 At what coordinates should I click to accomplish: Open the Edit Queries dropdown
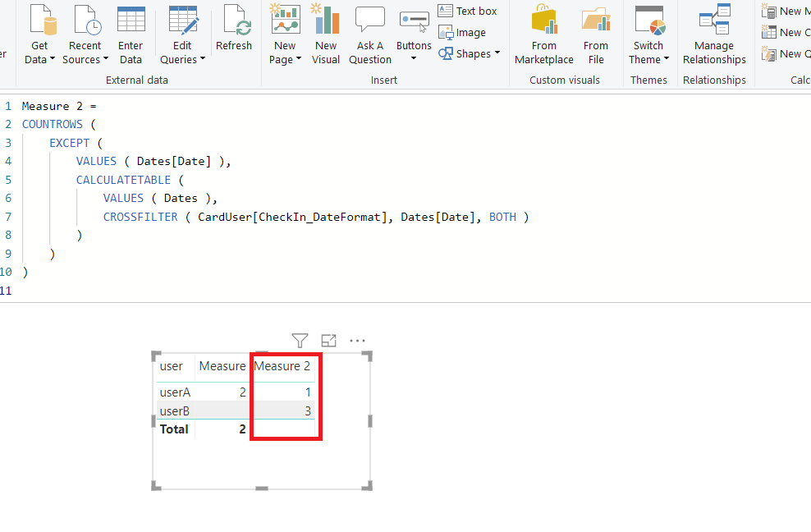[x=202, y=60]
